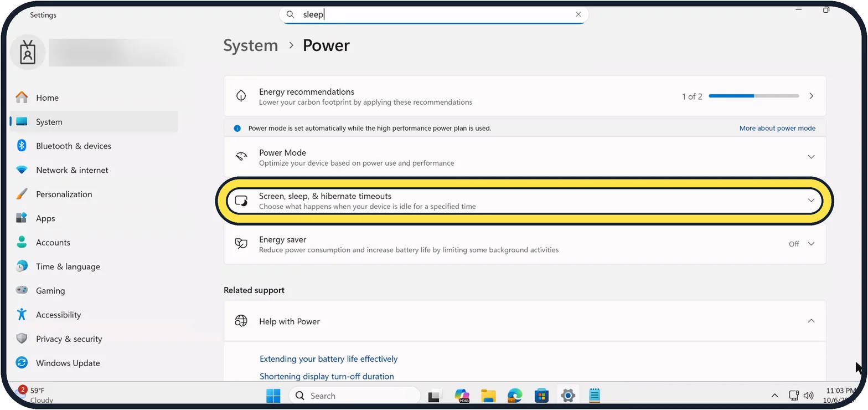Screen dimensions: 868x410
Task: Select Apps in the sidebar
Action: [94, 218]
